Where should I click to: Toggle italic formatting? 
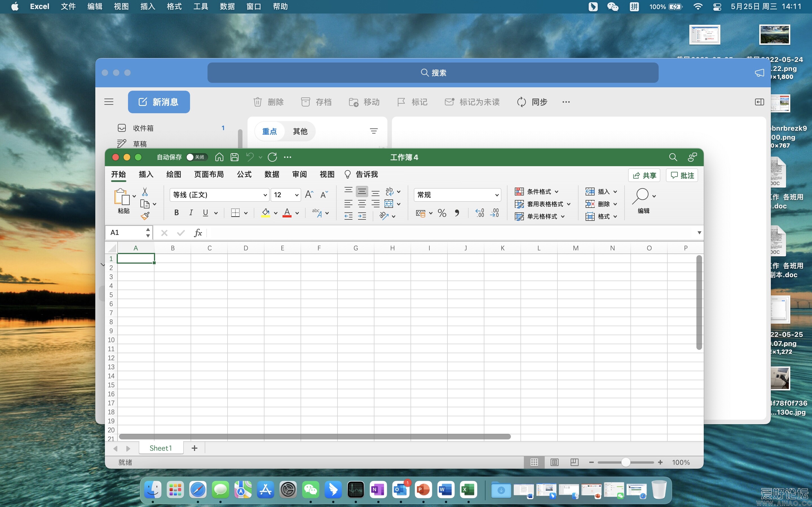click(x=191, y=212)
